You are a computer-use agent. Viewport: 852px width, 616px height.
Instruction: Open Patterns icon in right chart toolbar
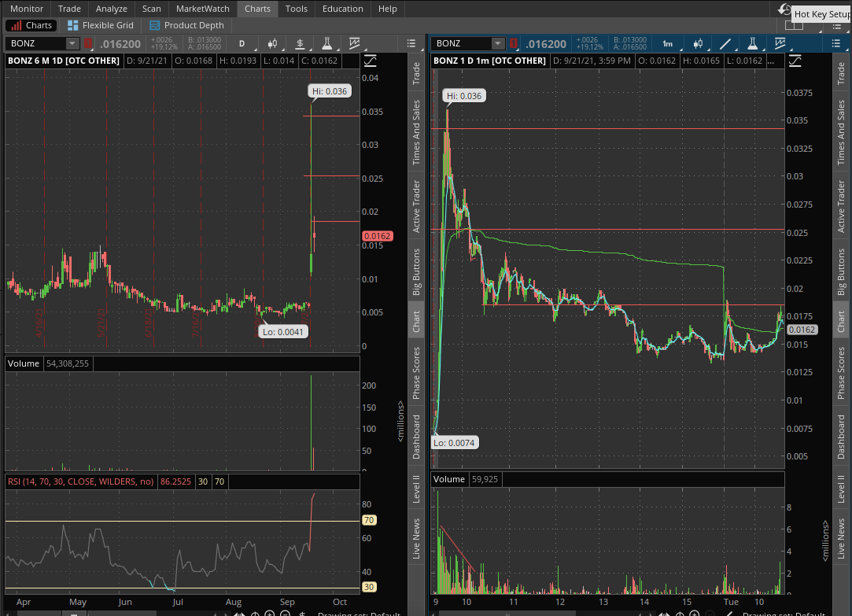pyautogui.click(x=780, y=43)
